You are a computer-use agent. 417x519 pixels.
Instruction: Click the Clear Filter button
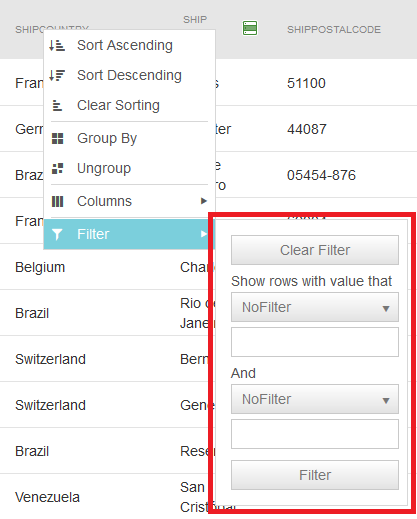(315, 250)
